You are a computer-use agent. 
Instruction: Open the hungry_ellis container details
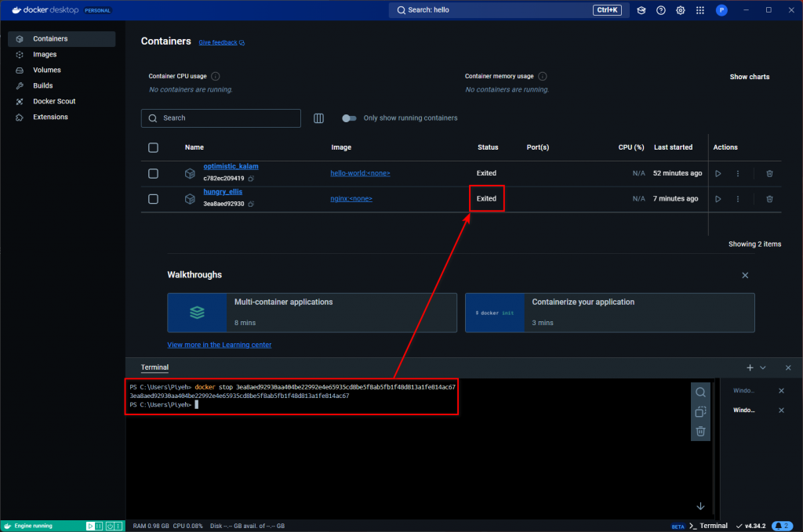click(x=223, y=192)
